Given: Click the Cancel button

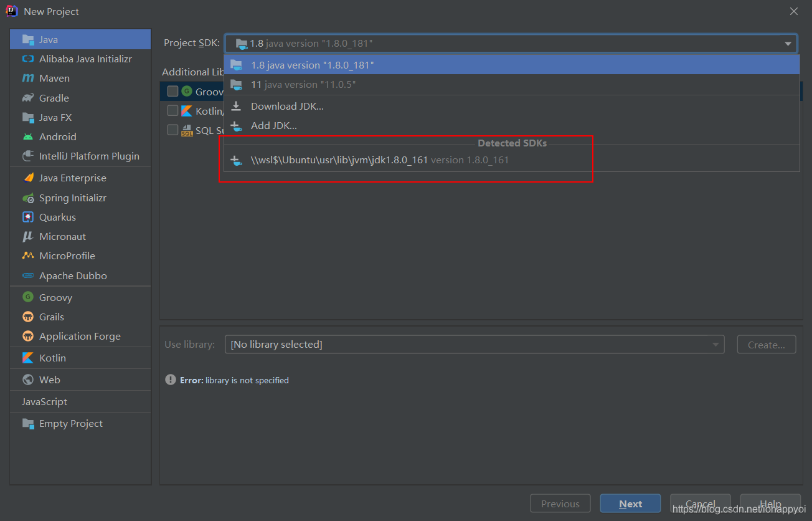Looking at the screenshot, I should pyautogui.click(x=700, y=504).
